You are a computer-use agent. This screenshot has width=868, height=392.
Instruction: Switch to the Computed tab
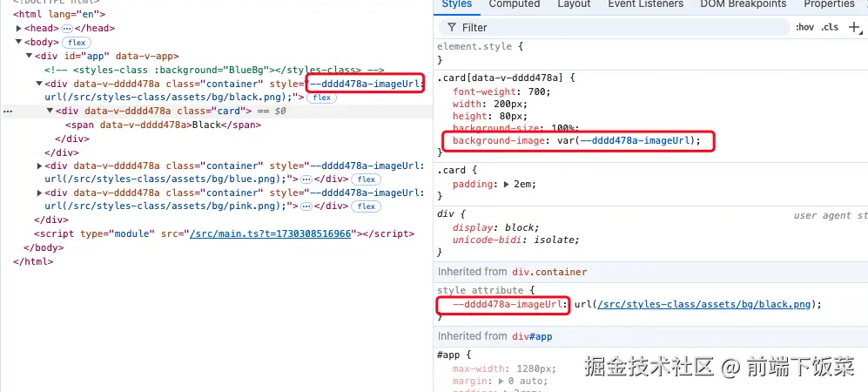(x=514, y=4)
